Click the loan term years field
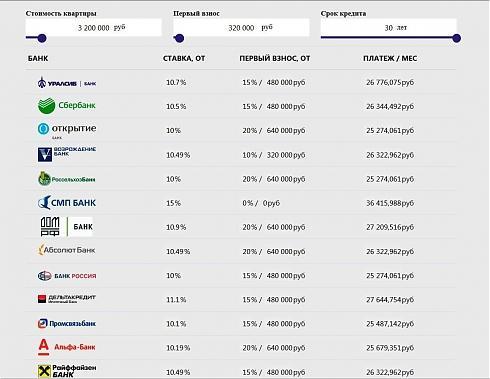The height and width of the screenshot is (379, 490). click(x=389, y=28)
